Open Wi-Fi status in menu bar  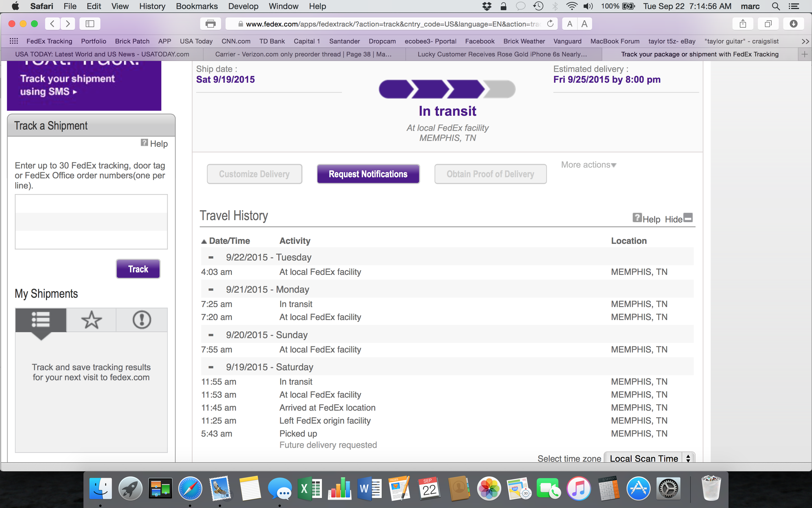(572, 6)
